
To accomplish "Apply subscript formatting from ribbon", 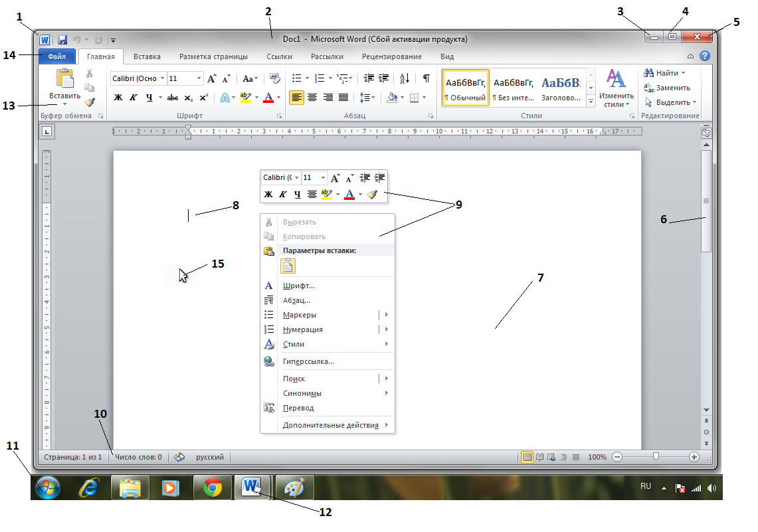I will click(189, 98).
